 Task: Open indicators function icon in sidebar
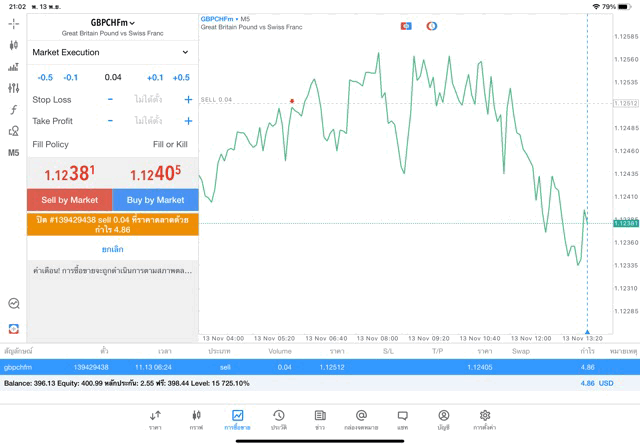coord(13,110)
